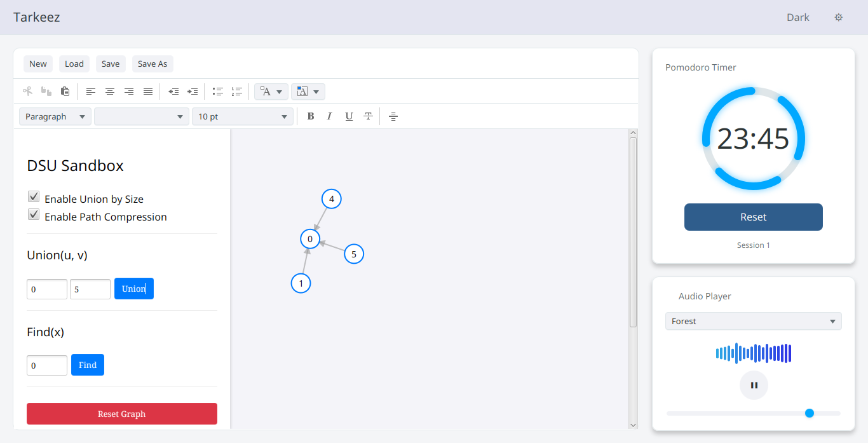Toggle strikethrough formatting
Image resolution: width=868 pixels, height=443 pixels.
[x=368, y=116]
